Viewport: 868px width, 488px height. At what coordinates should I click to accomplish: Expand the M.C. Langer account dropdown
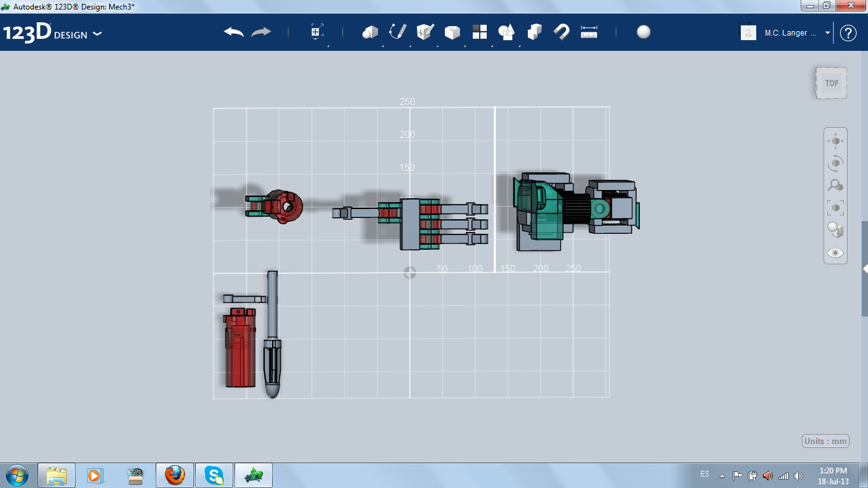click(827, 33)
